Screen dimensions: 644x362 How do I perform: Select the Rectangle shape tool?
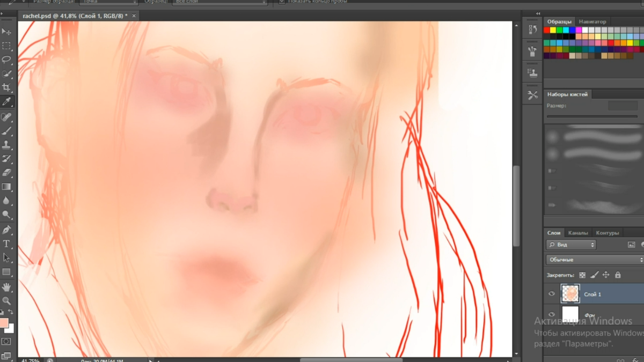[x=6, y=272]
